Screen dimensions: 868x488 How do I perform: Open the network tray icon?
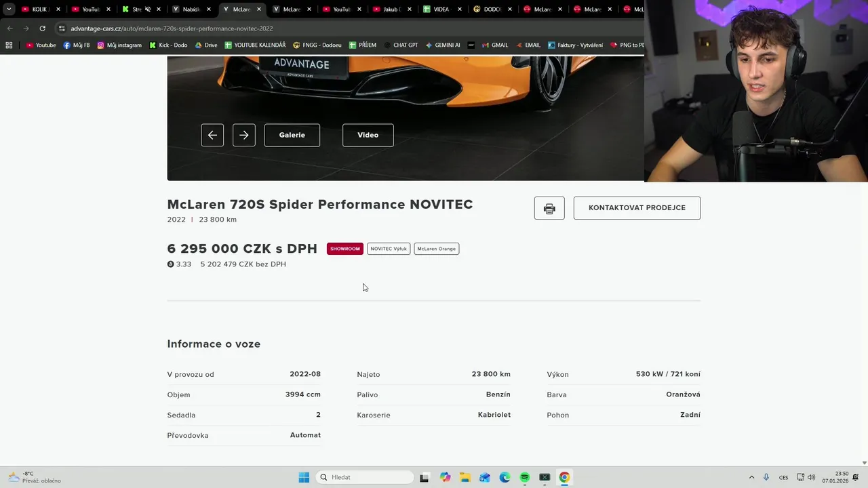[x=800, y=477]
